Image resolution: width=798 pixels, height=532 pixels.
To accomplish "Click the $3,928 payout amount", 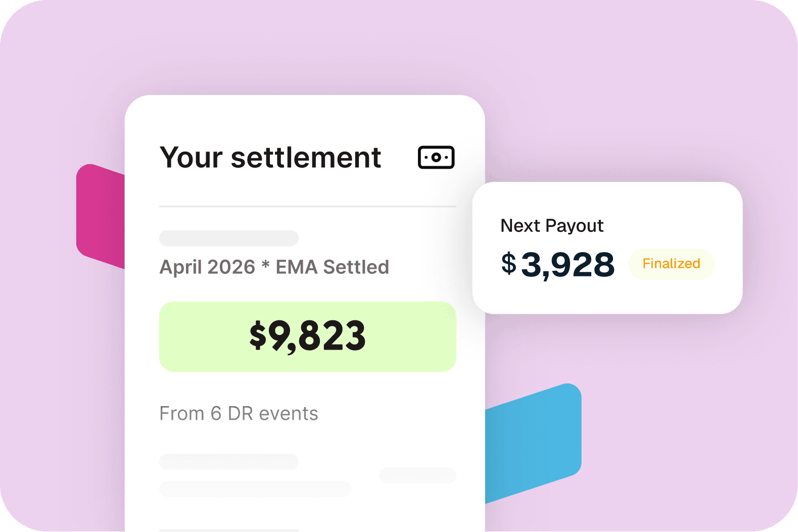I will [558, 264].
